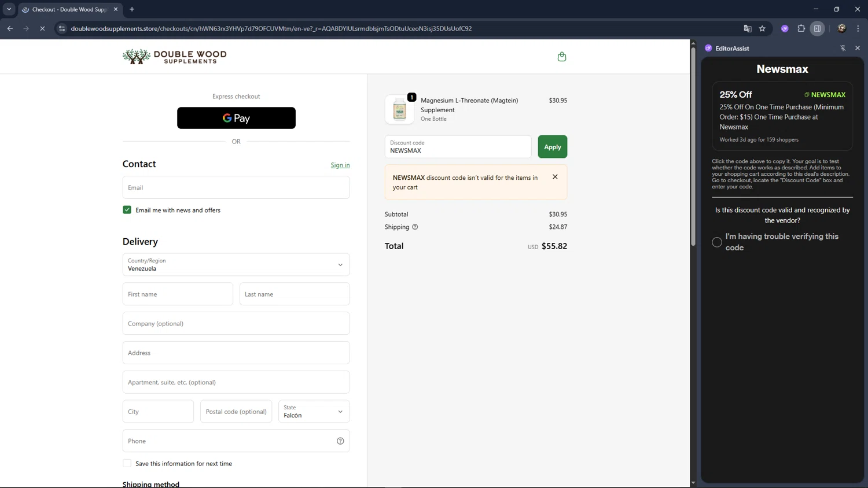The image size is (868, 488).
Task: Translate this page icon
Action: click(x=748, y=28)
